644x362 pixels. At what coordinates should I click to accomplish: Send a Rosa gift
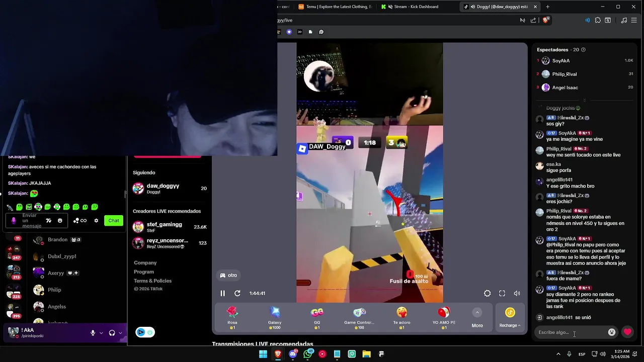232,318
